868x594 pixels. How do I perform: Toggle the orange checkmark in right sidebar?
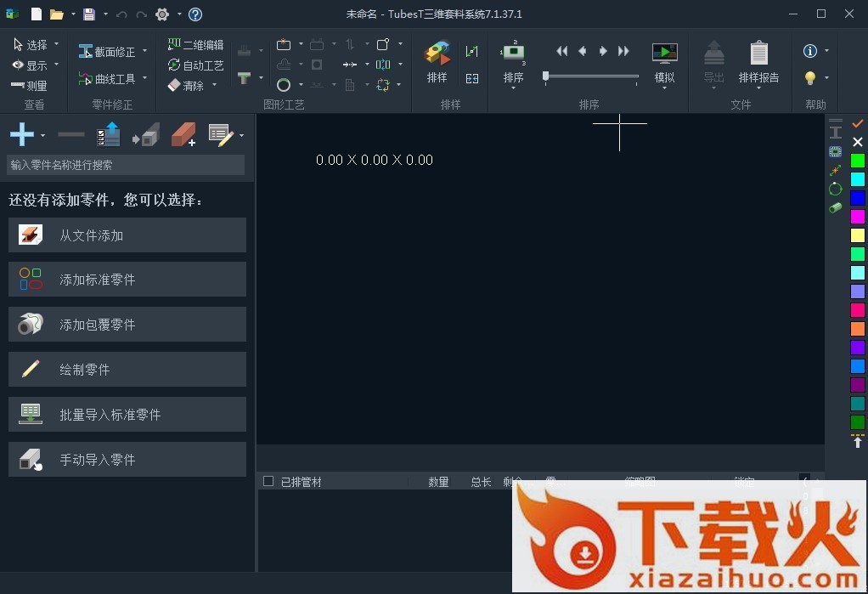[858, 124]
